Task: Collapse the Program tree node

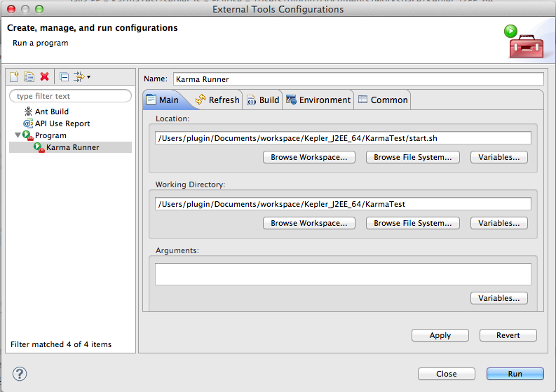Action: (18, 135)
